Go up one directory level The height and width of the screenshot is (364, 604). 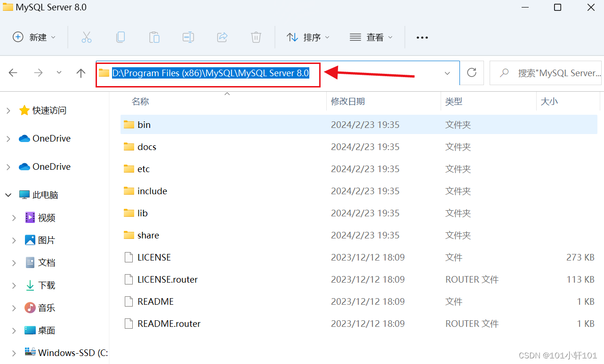[81, 73]
